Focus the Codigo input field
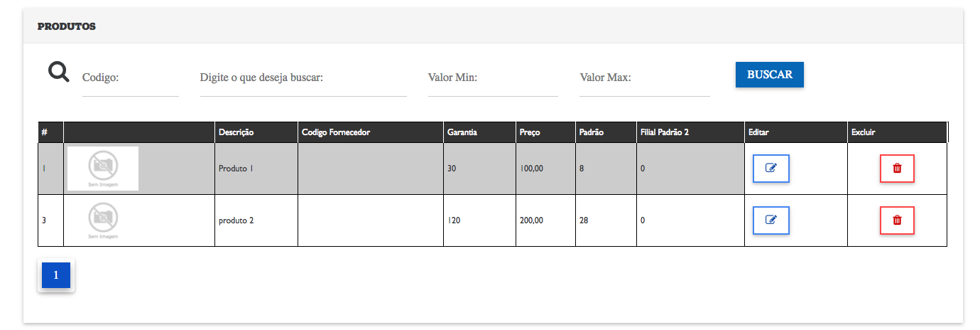This screenshot has height=330, width=980. [131, 78]
